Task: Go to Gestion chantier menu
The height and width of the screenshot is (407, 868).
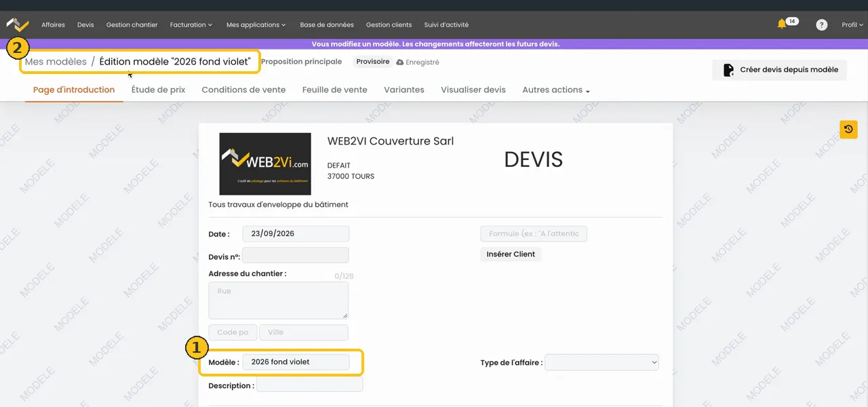Action: pyautogui.click(x=132, y=24)
